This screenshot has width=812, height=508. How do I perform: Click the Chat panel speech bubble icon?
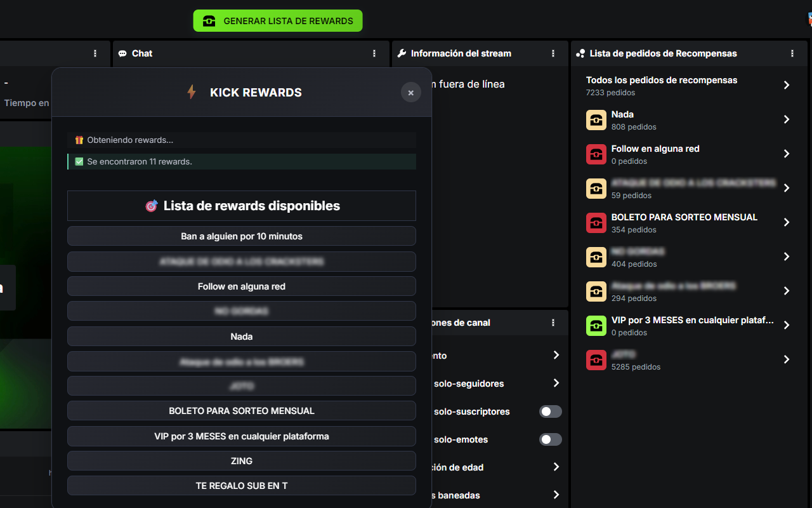pos(122,53)
